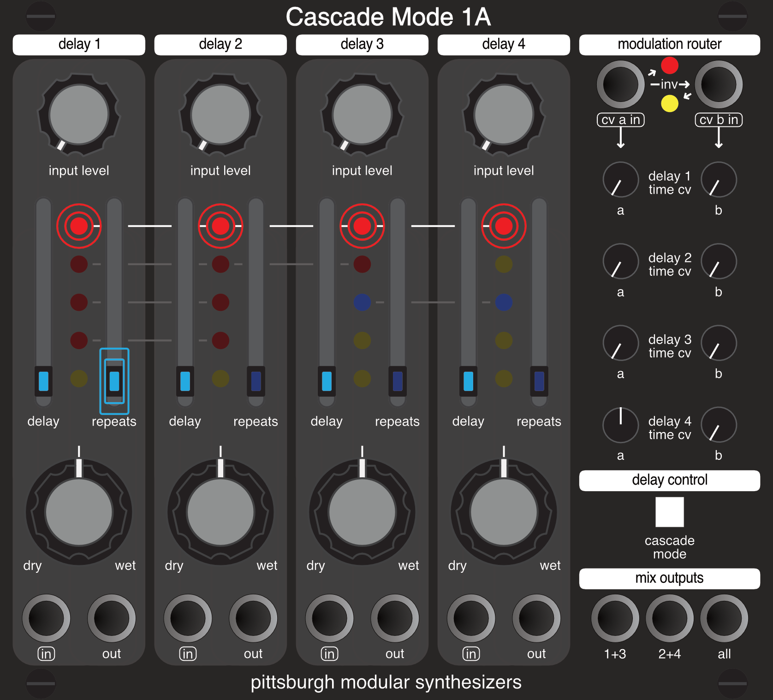Click the delay 1 delay slider handle
773x700 pixels.
tap(43, 381)
